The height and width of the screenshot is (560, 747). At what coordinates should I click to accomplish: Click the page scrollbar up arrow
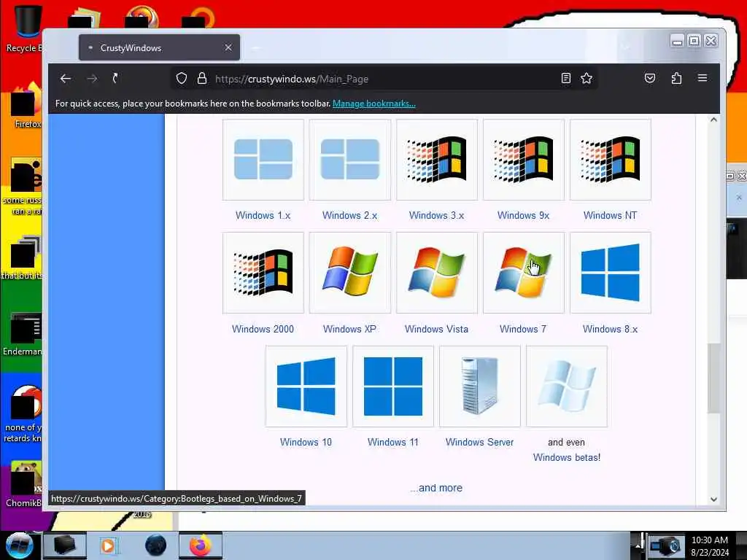(713, 120)
